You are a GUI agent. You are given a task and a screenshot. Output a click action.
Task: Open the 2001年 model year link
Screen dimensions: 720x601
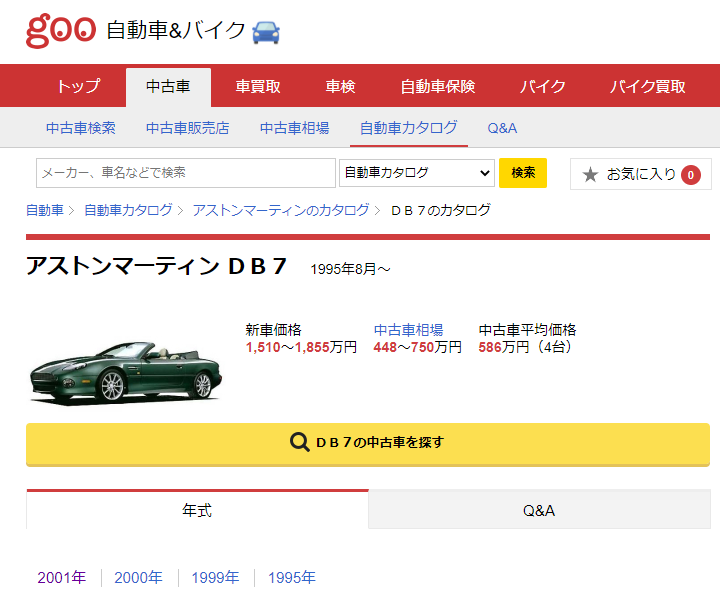pyautogui.click(x=62, y=577)
